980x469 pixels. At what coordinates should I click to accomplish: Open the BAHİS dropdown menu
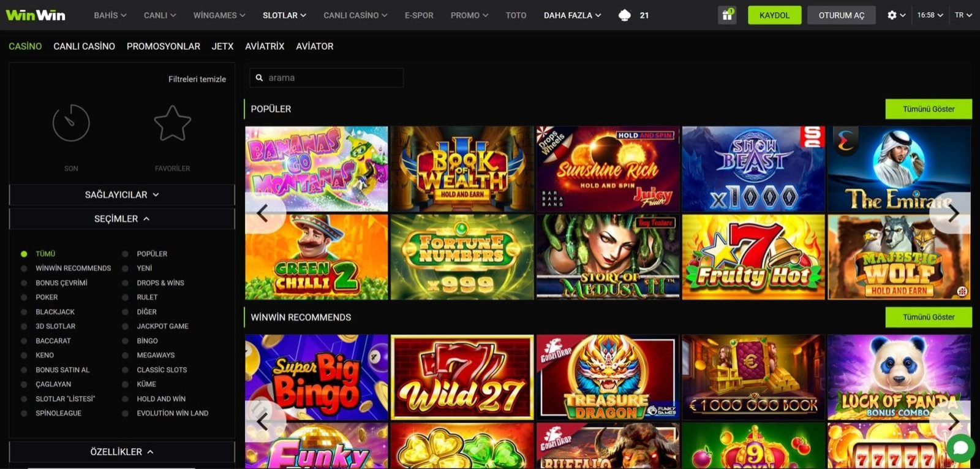click(x=110, y=15)
